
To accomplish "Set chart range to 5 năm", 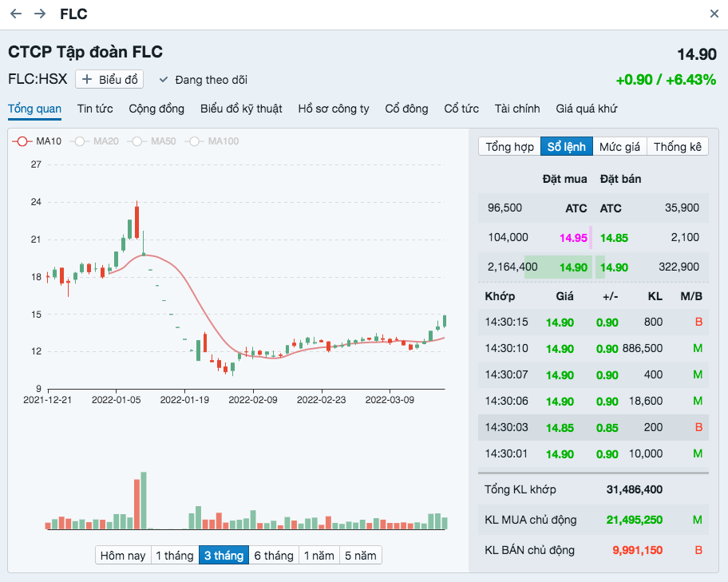I will [x=361, y=556].
